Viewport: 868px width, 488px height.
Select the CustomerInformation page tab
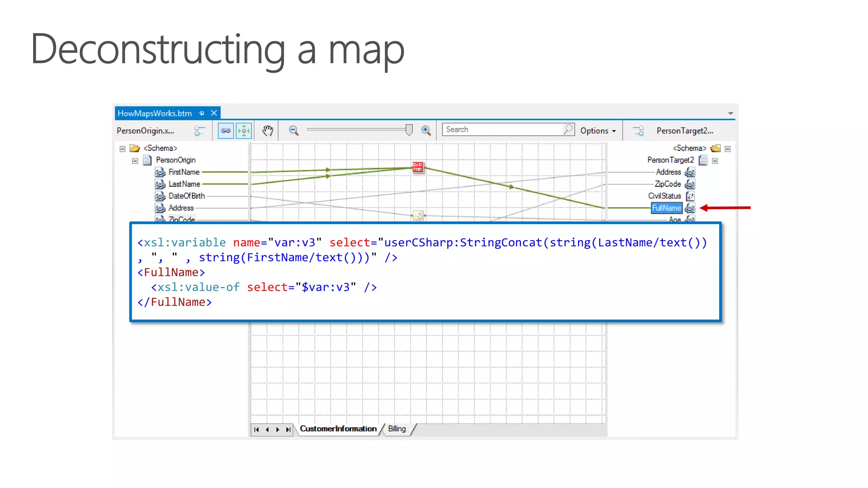[338, 429]
